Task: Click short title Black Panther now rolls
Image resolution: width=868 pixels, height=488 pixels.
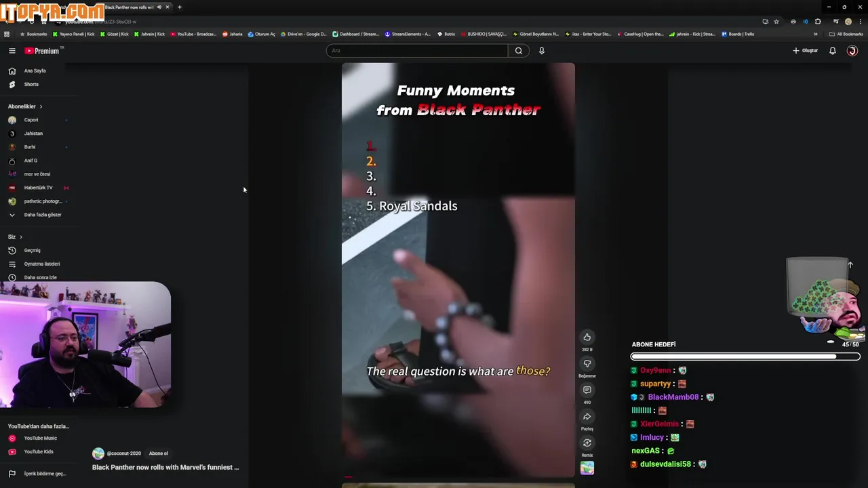Action: click(x=165, y=467)
